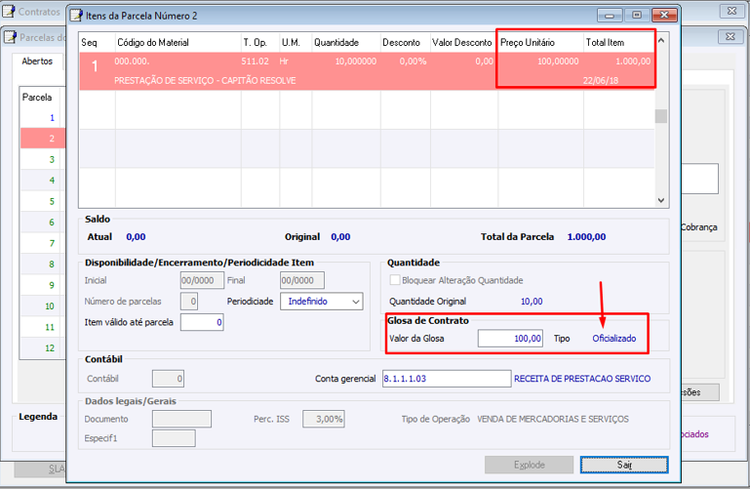The image size is (750, 489).
Task: Select parcela 8 in Parcelas window list
Action: pyautogui.click(x=42, y=264)
